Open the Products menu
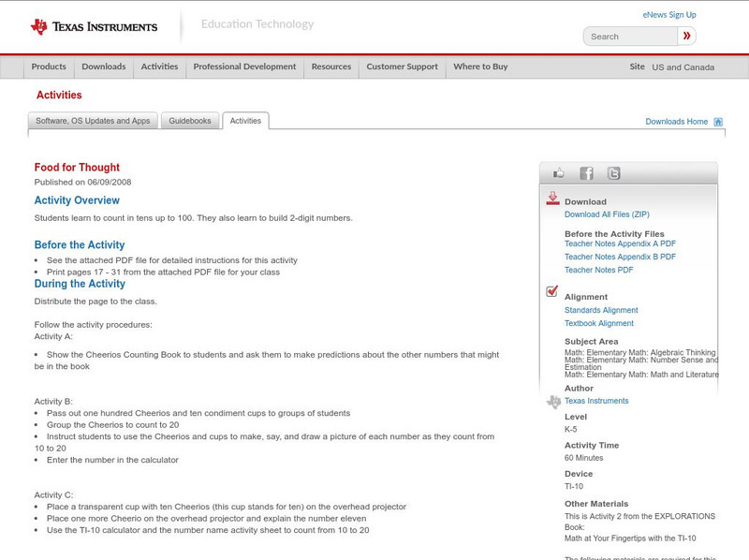749x560 pixels. (49, 67)
